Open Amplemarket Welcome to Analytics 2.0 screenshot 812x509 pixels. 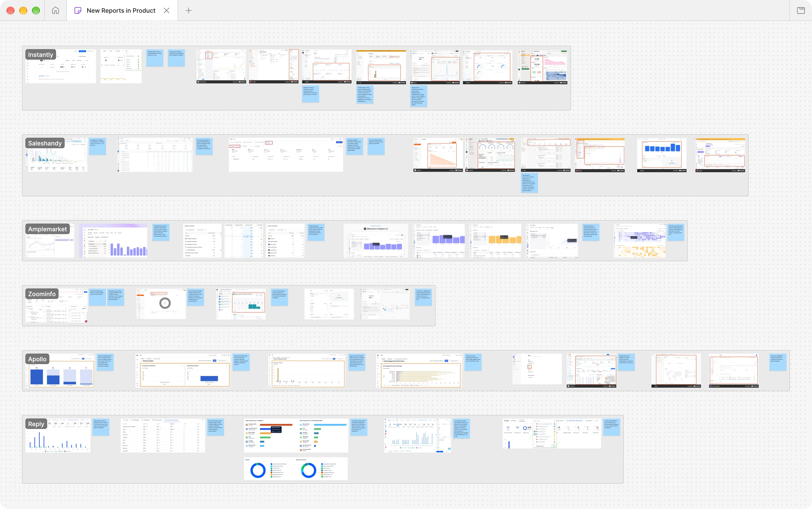point(376,241)
